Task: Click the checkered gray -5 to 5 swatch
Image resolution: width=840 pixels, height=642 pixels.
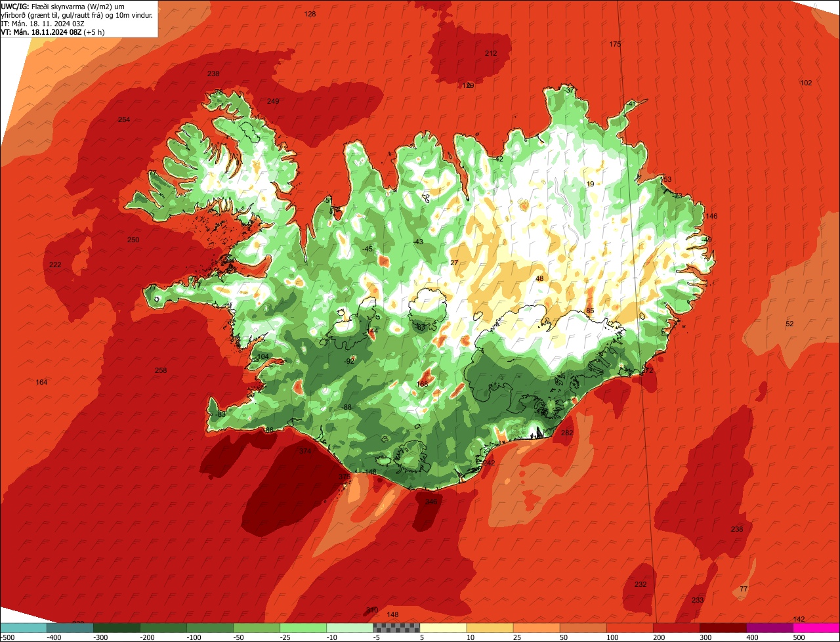Action: point(396,628)
